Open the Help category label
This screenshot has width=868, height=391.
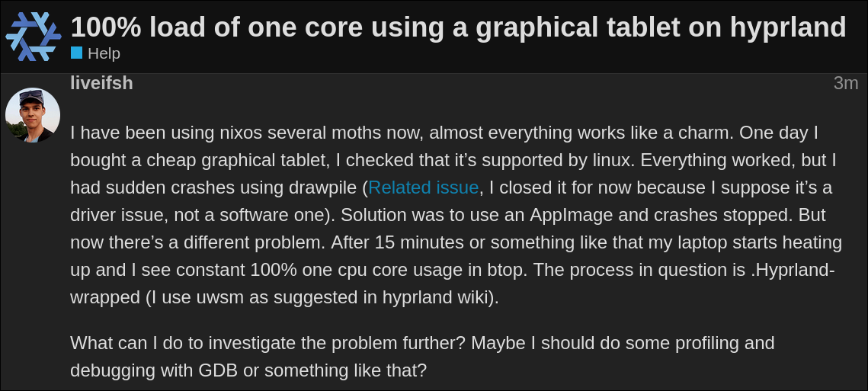[x=104, y=53]
